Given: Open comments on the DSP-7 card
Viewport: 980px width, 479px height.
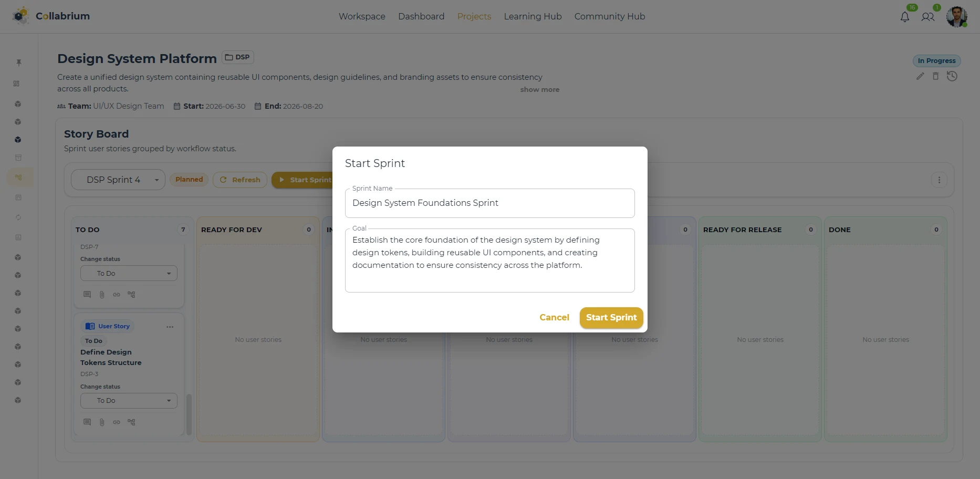Looking at the screenshot, I should 87,295.
